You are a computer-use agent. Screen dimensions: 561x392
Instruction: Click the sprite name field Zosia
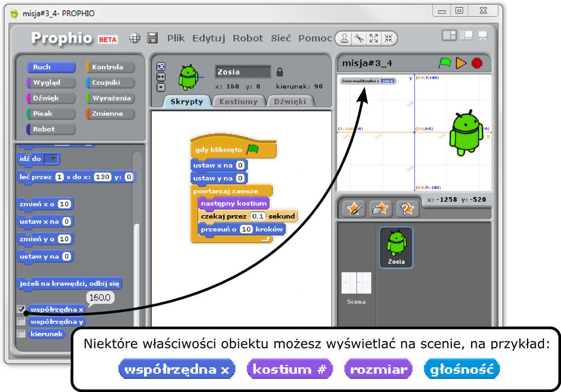point(243,72)
